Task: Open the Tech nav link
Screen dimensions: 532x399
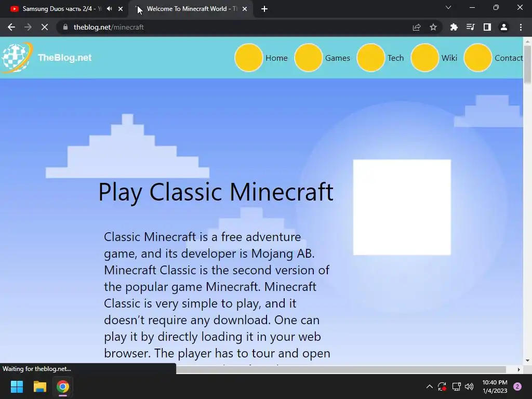Action: click(395, 58)
